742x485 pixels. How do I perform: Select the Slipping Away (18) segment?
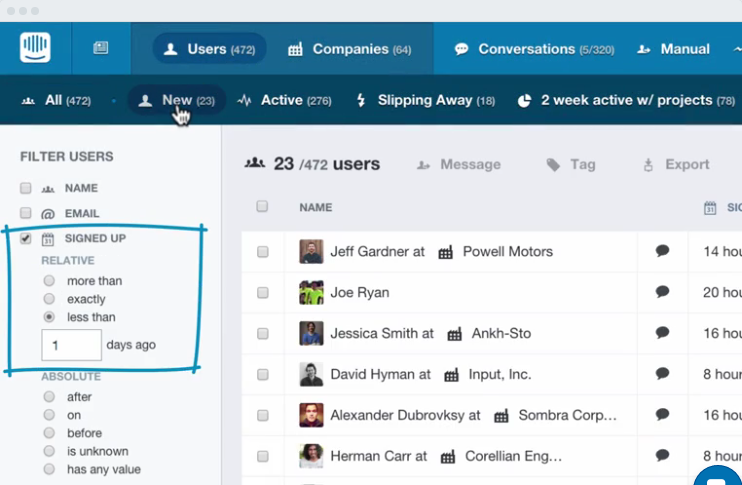[x=425, y=100]
